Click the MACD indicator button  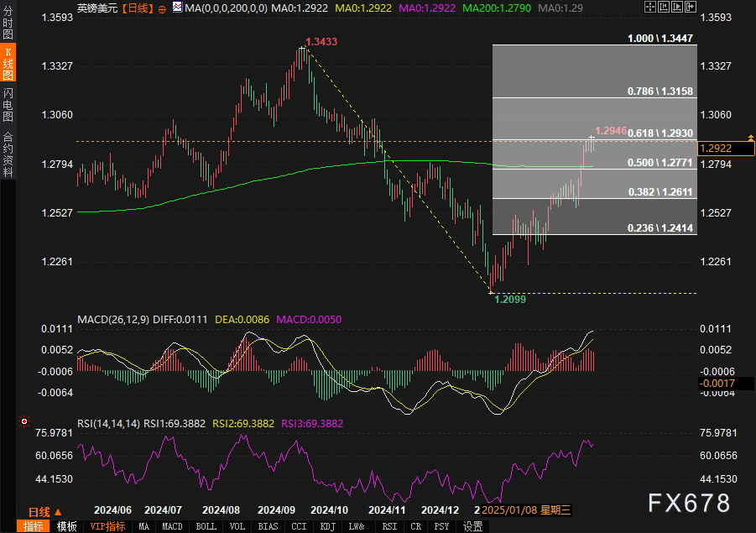tap(172, 526)
